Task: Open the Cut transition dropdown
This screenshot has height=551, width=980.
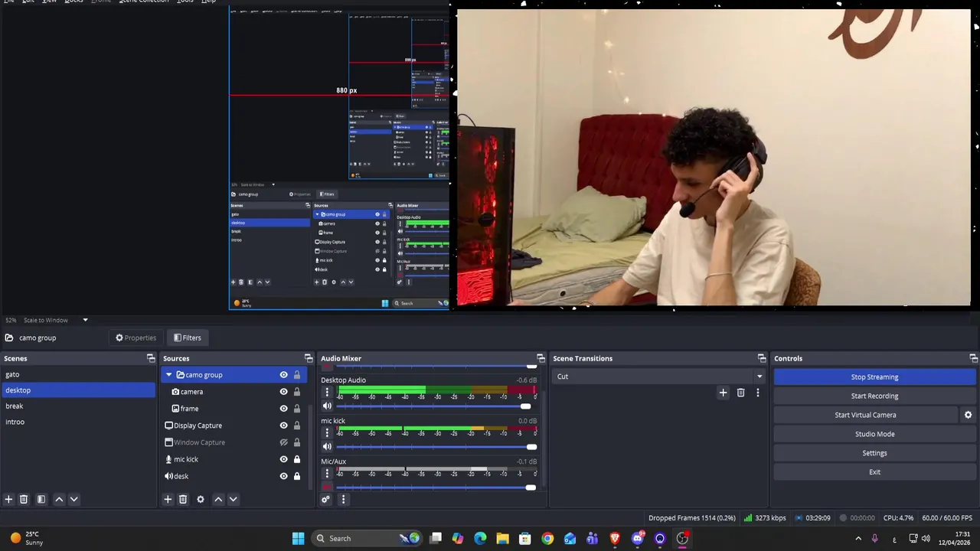Action: [x=658, y=377]
